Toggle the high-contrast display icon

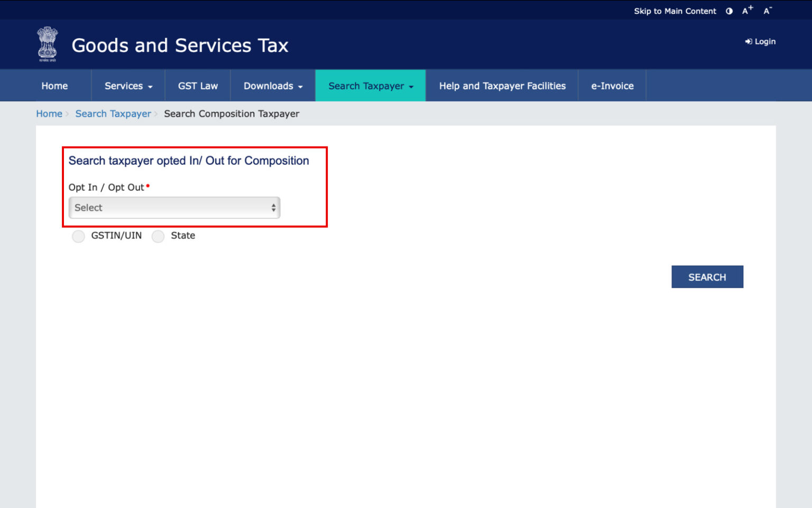pyautogui.click(x=729, y=11)
